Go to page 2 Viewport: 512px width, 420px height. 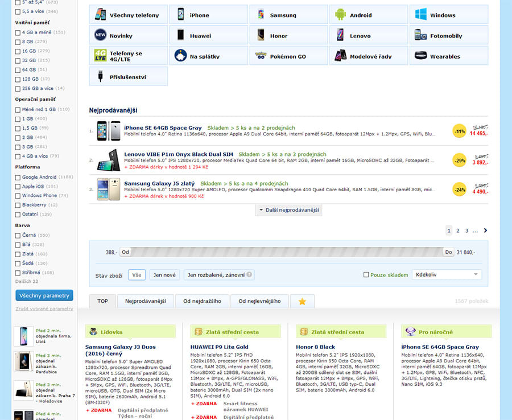coord(458,231)
